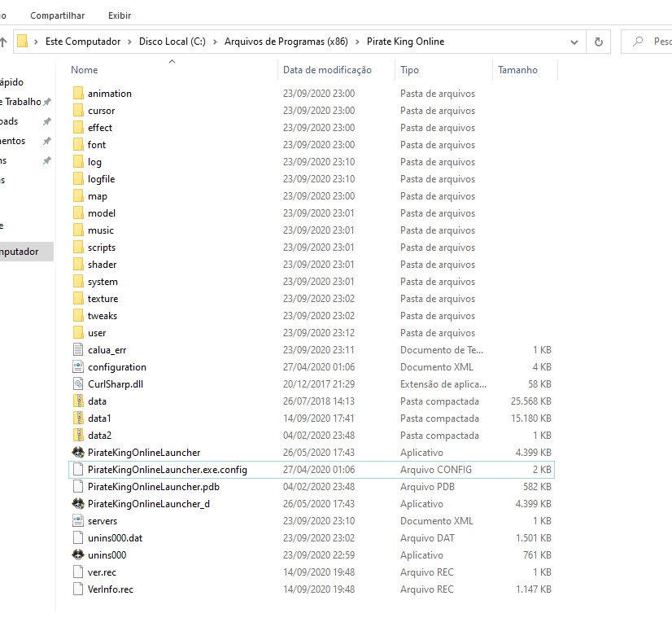Click the configuration XML file icon

(x=78, y=366)
